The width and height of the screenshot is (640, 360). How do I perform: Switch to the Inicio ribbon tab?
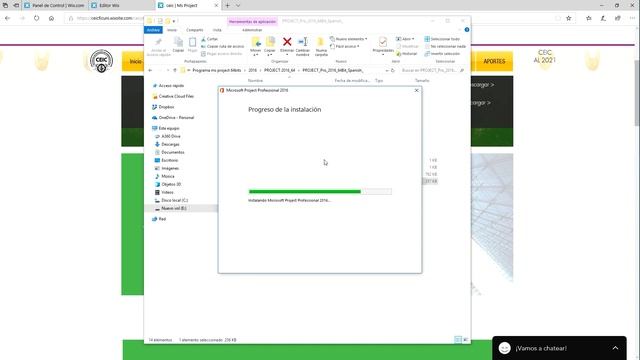click(172, 30)
